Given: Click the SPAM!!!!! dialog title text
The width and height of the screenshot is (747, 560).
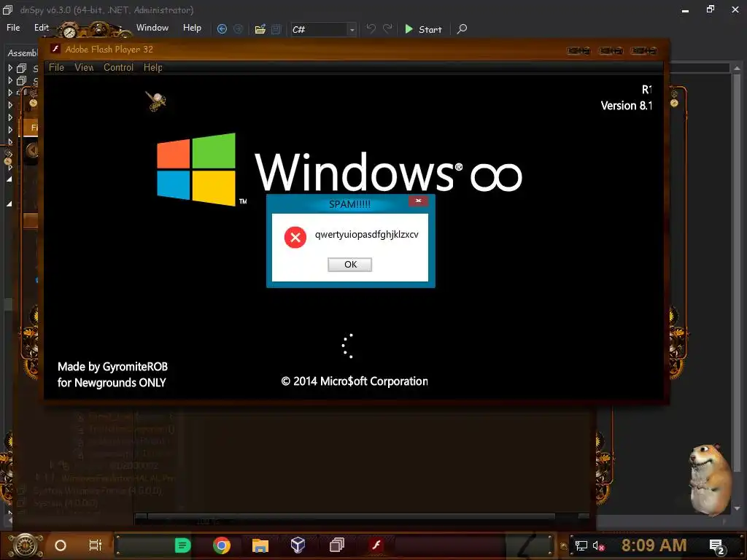Looking at the screenshot, I should click(x=349, y=204).
